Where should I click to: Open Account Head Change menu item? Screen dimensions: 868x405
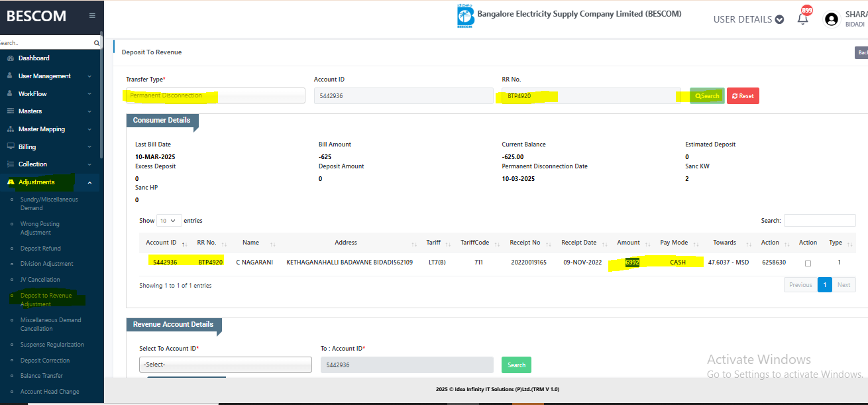tap(50, 392)
